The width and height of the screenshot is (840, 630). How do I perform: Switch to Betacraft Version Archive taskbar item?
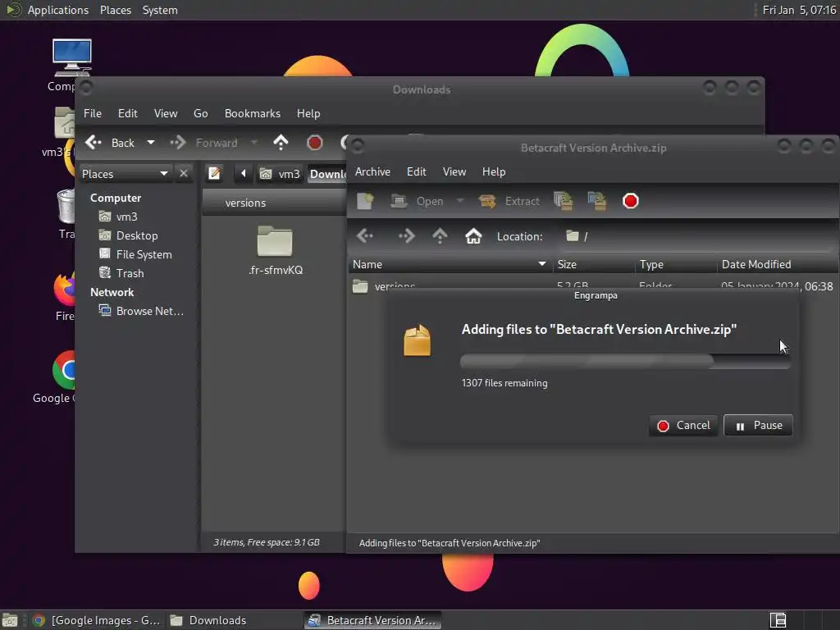(373, 620)
